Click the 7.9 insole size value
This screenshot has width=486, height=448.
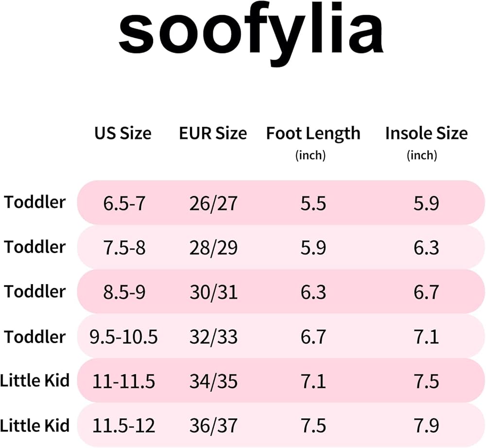pyautogui.click(x=426, y=426)
